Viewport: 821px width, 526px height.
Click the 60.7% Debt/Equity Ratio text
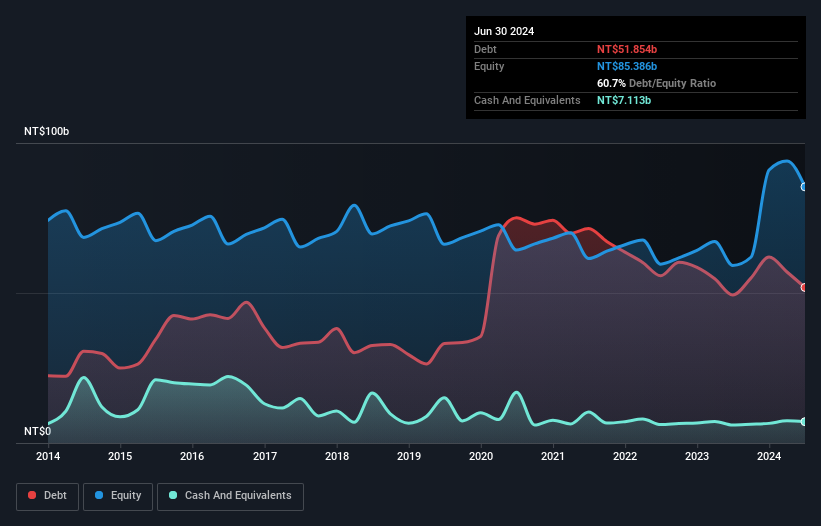(x=657, y=83)
